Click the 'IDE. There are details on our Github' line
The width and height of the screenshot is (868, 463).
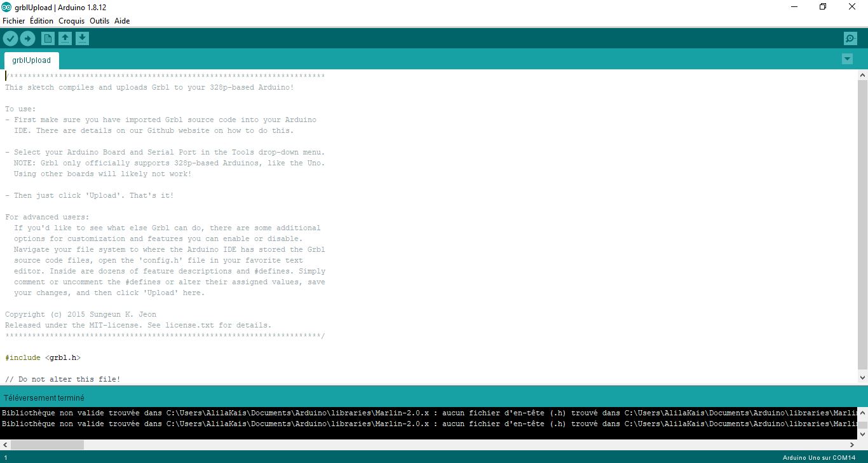point(154,130)
